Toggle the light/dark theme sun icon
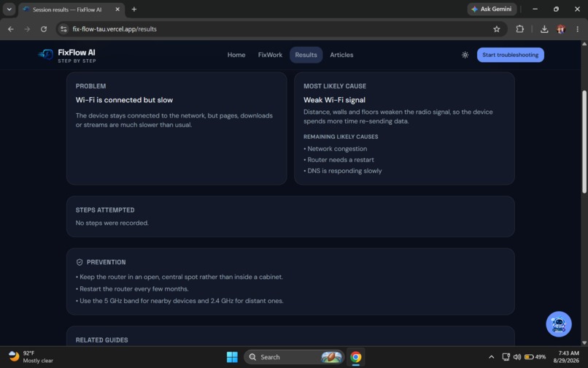The width and height of the screenshot is (588, 368). pos(465,55)
